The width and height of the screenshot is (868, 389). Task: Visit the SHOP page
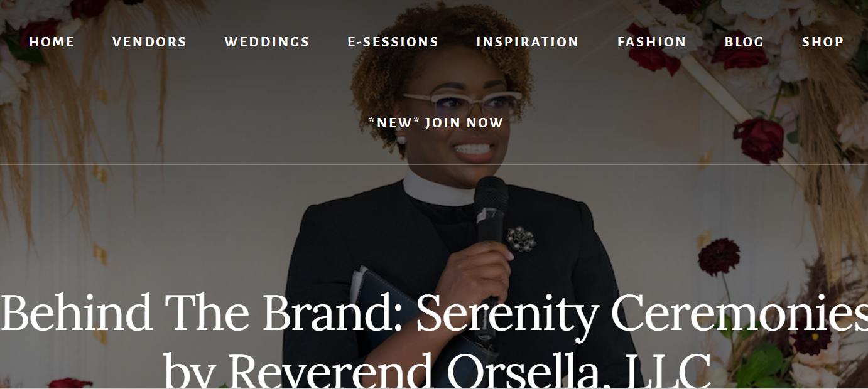coord(823,42)
